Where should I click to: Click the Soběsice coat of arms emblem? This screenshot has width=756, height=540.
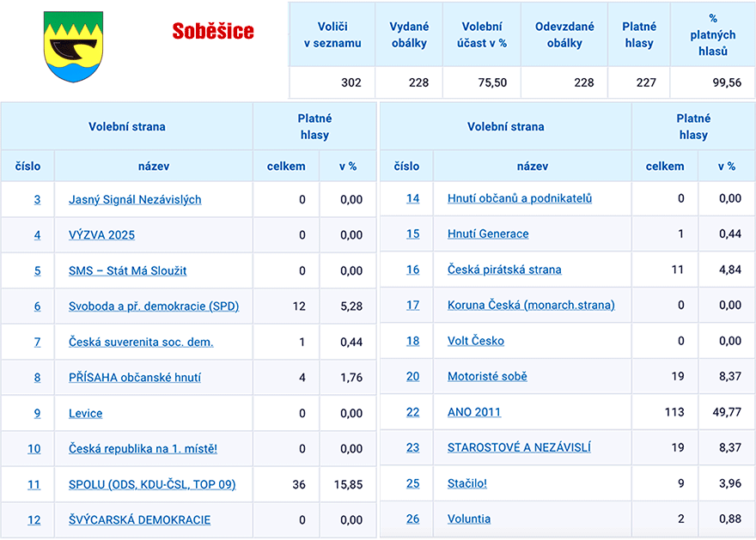tap(73, 46)
